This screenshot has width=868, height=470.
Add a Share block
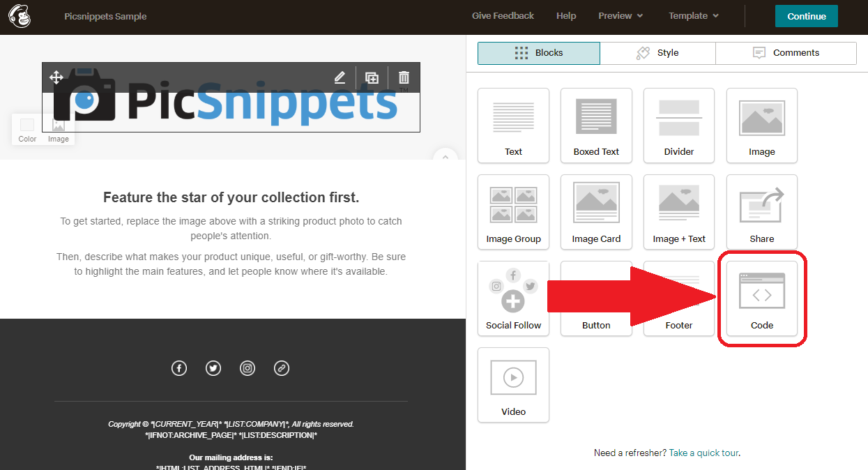coord(762,212)
